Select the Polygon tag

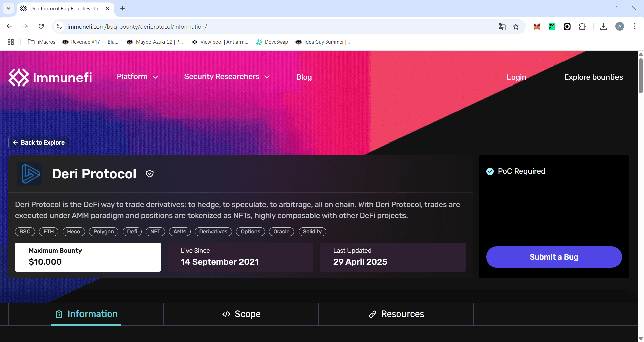tap(104, 232)
